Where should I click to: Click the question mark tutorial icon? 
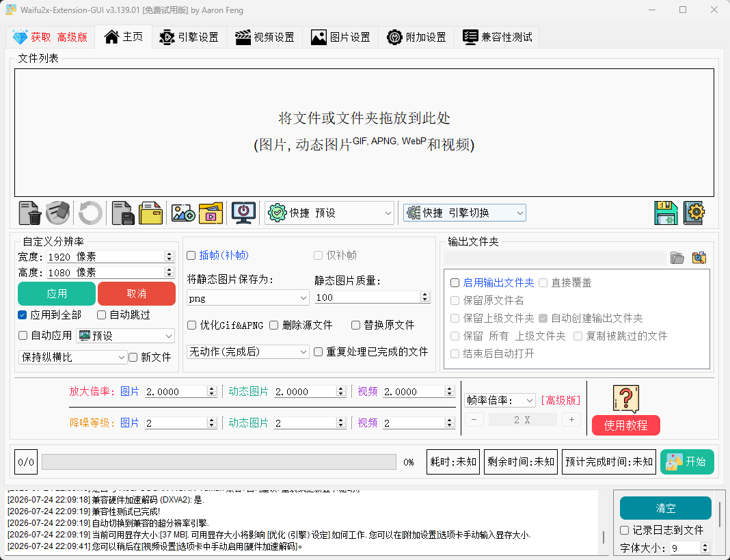tap(625, 399)
